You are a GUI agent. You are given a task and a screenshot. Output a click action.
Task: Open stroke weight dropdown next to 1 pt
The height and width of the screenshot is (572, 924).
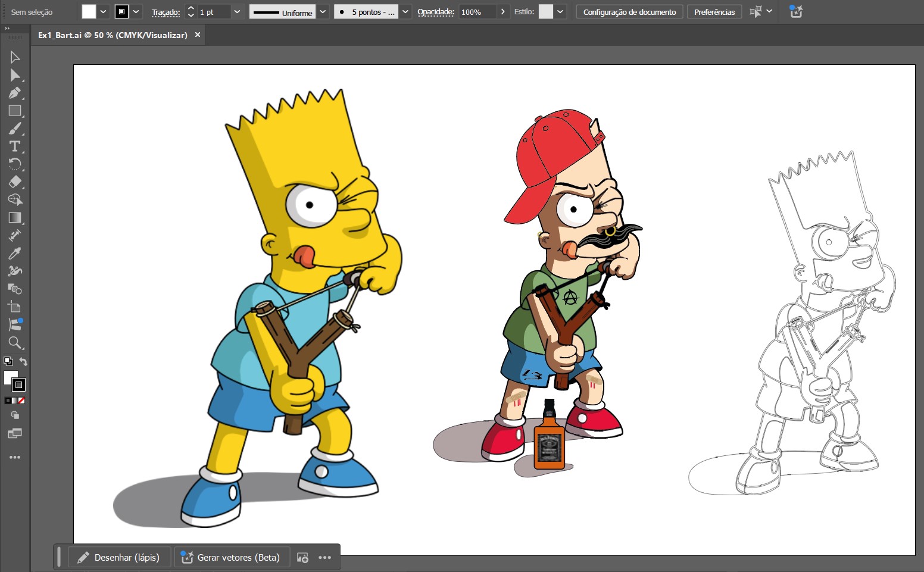(x=237, y=11)
